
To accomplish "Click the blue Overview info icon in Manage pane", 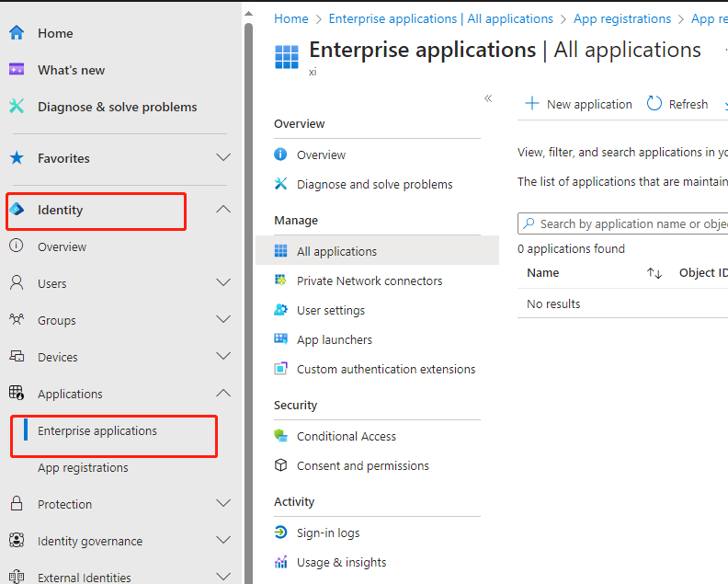I will coord(280,155).
